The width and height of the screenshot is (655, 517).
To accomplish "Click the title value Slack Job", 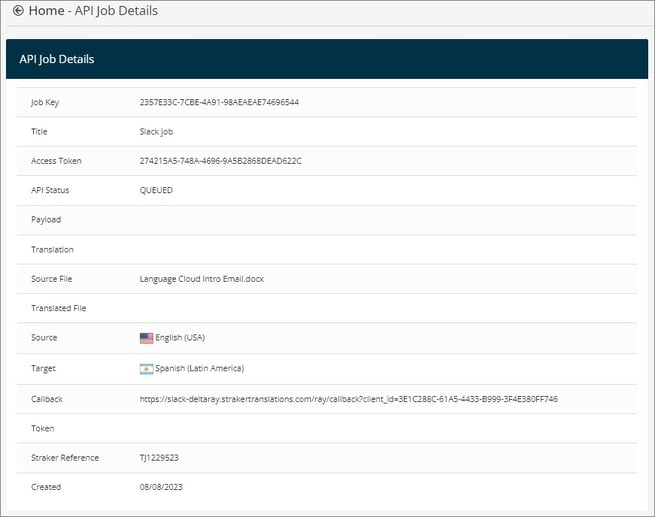I will click(x=156, y=132).
